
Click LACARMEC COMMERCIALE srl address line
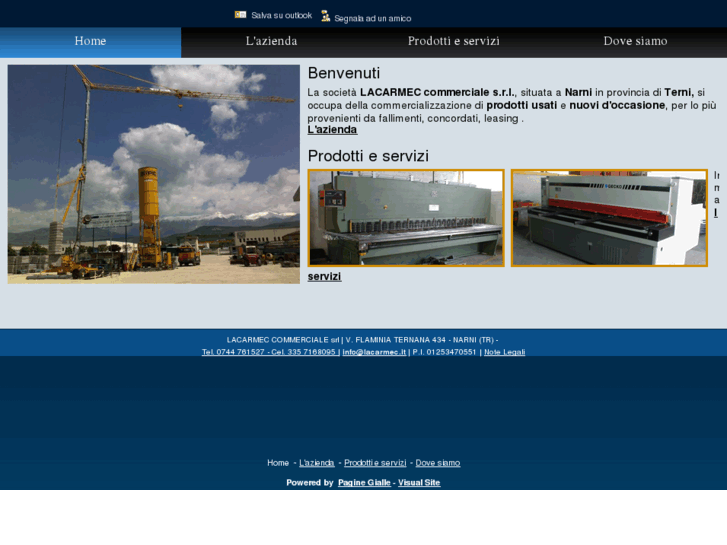(x=363, y=340)
